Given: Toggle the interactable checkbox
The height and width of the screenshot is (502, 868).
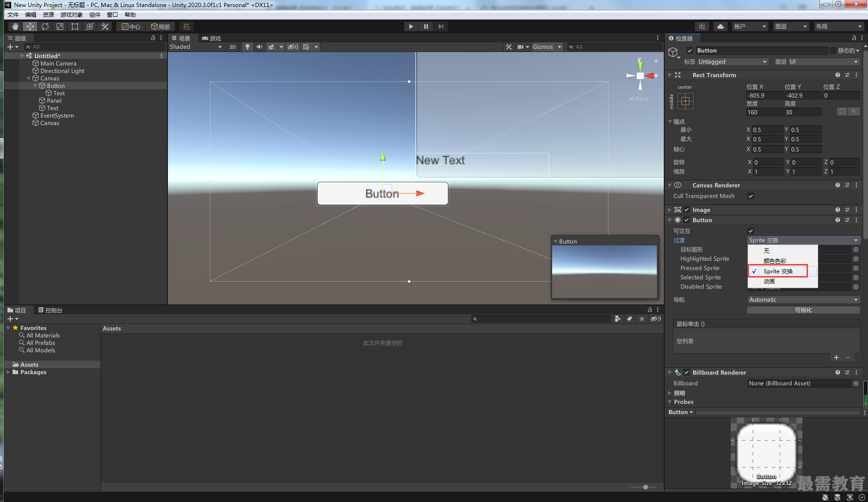Looking at the screenshot, I should point(751,231).
